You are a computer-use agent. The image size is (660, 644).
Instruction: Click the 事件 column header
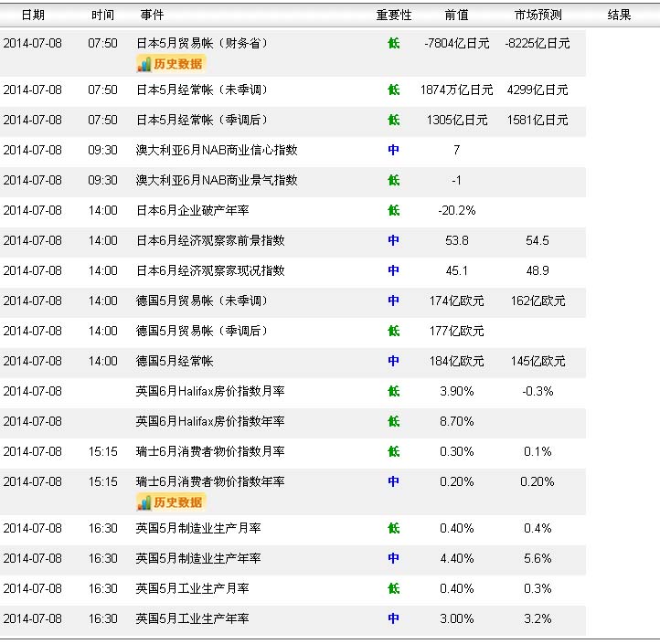click(x=152, y=16)
